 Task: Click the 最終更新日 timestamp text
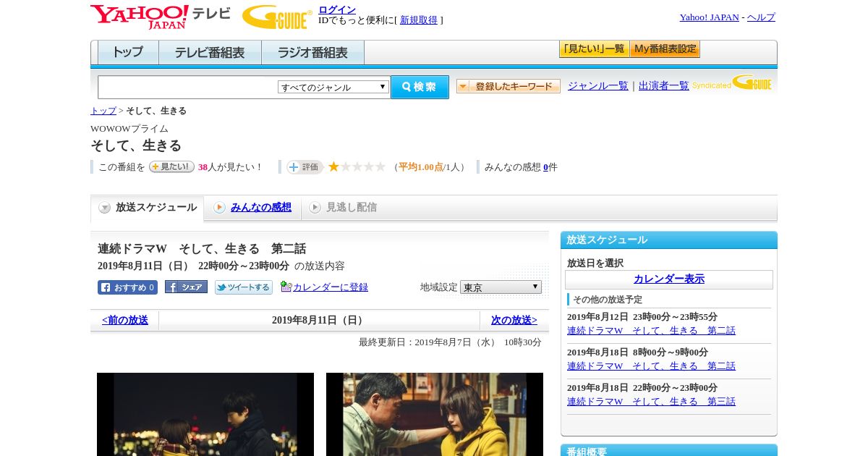(450, 342)
